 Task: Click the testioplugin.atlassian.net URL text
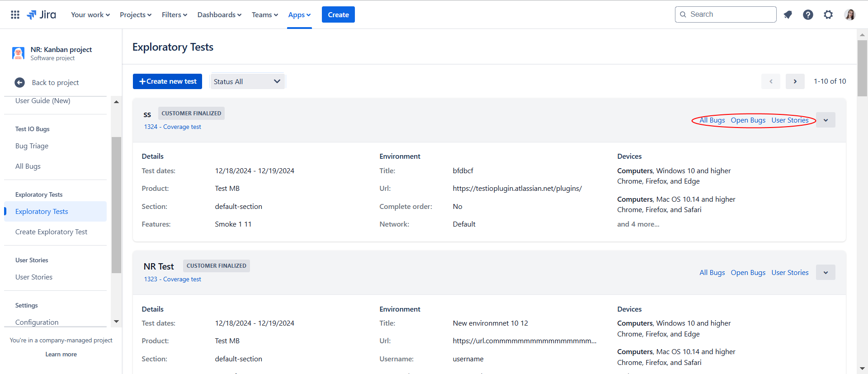517,189
